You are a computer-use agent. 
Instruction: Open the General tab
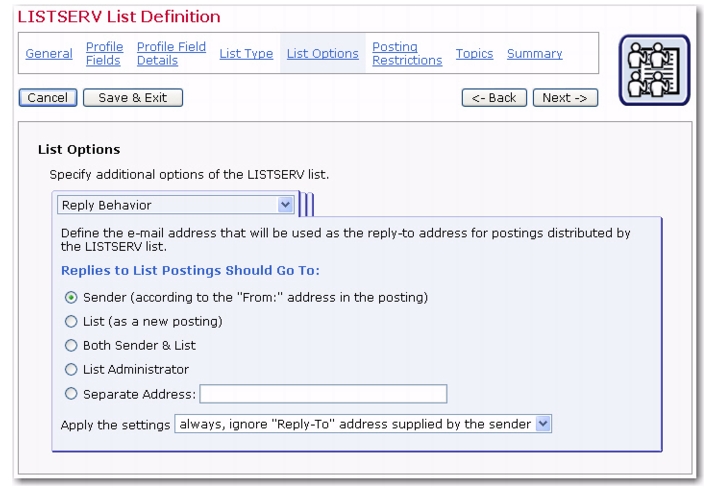click(49, 53)
